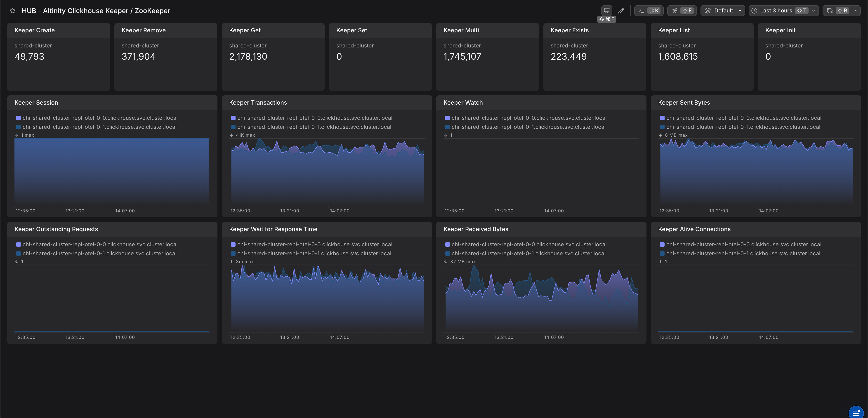Expand the auto-refresh interval chevron
This screenshot has width=868, height=418.
tap(856, 11)
